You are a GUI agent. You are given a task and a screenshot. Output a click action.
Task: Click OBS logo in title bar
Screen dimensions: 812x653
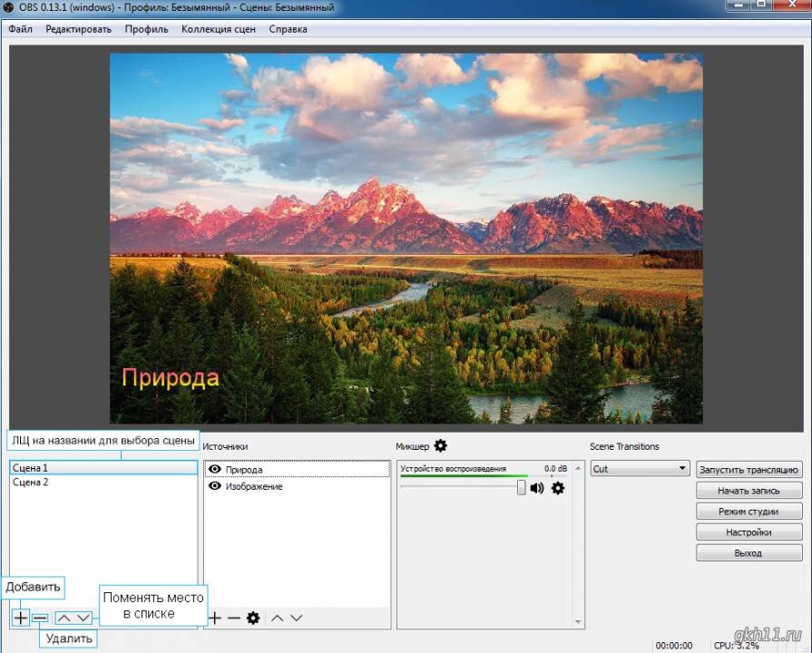pos(8,7)
